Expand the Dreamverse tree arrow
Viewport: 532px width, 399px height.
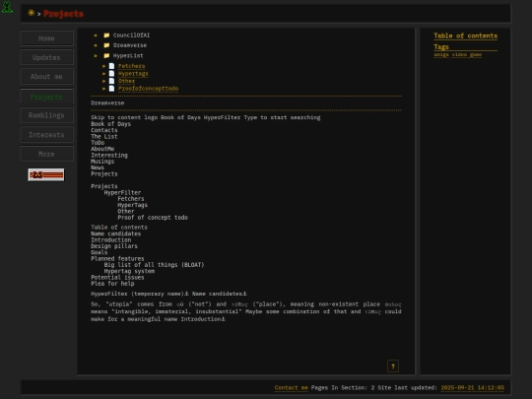tap(96, 45)
